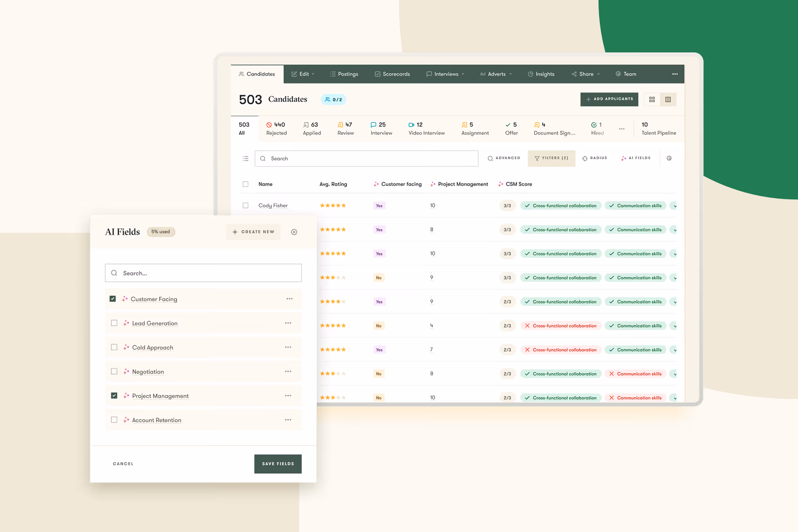Expand the Adverts dropdown menu
The width and height of the screenshot is (798, 532).
point(496,74)
